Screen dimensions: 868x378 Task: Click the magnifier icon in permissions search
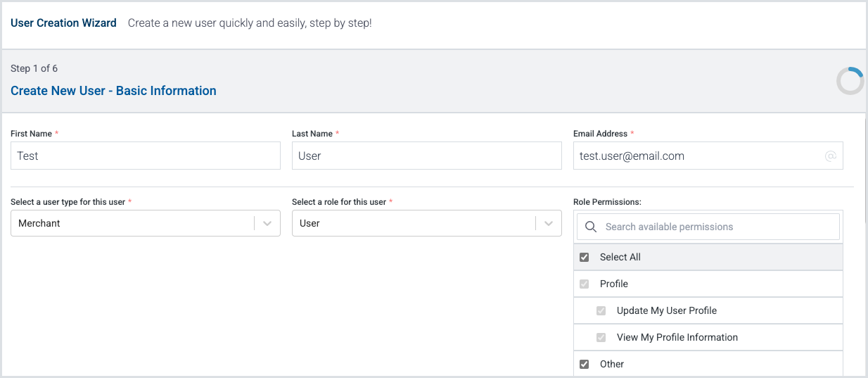[591, 227]
